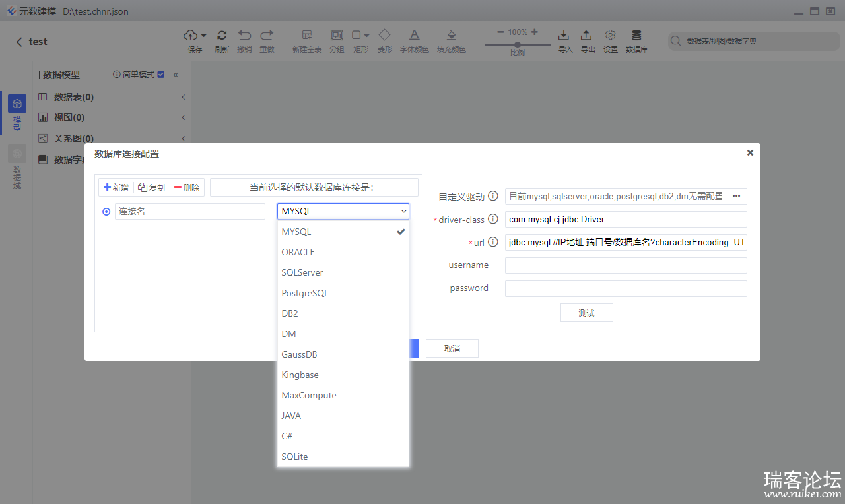The image size is (845, 504).
Task: Open the Font color (字体颜色) picker
Action: 414,35
